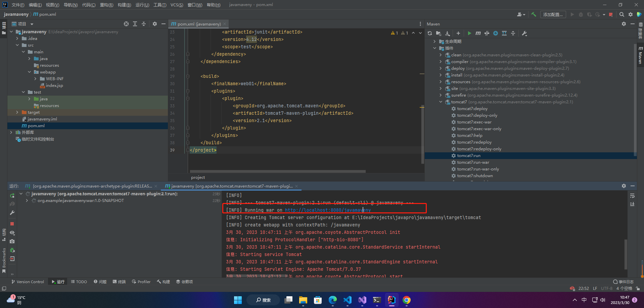Viewport: 644px width, 308px height.
Task: Rerun javamaveny with the green rerun icon
Action: pos(12,195)
